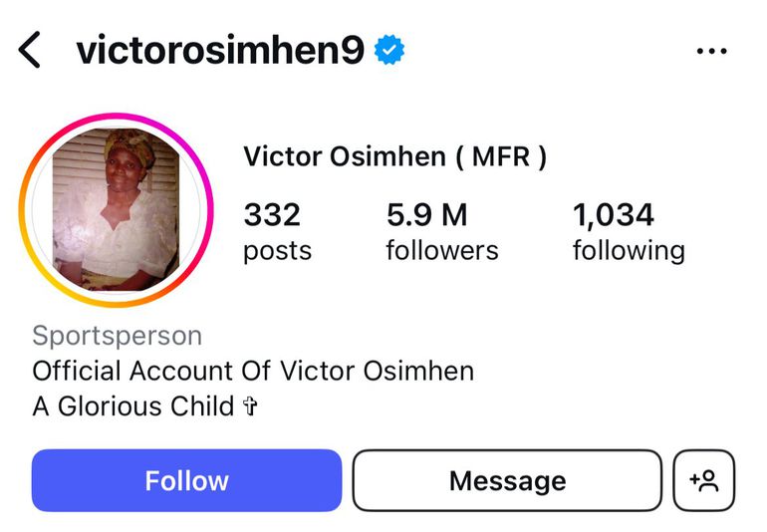Click the 1,034 following count
The image size is (767, 532).
614,214
